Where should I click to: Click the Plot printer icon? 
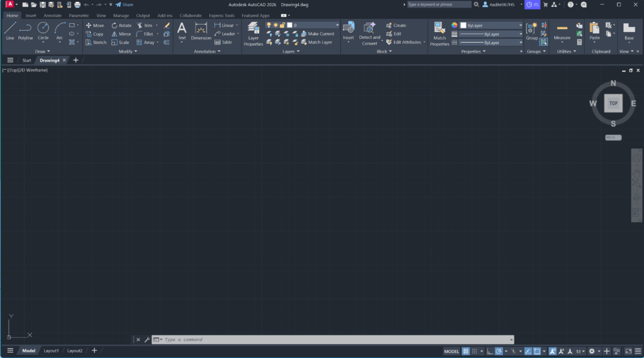[77, 4]
